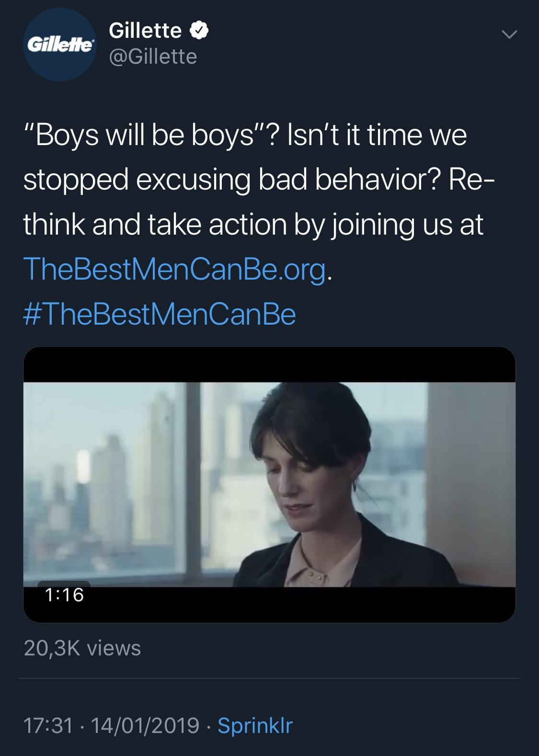Open the Gillette profile avatar

(x=60, y=45)
